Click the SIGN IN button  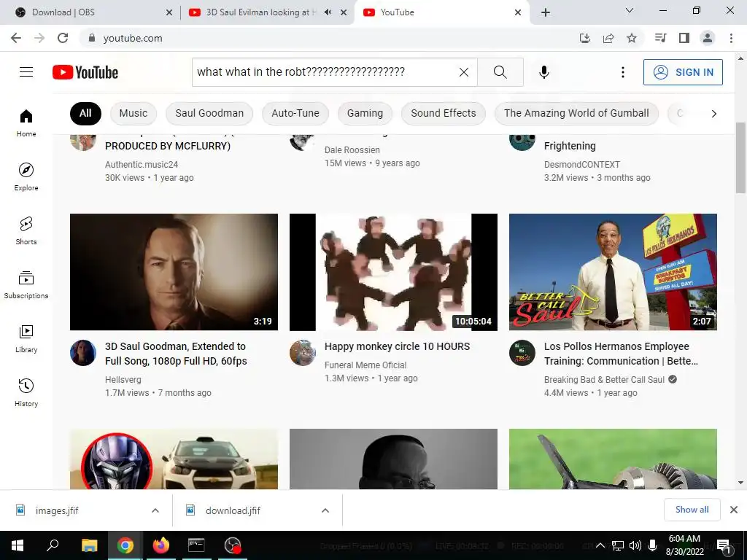(683, 72)
